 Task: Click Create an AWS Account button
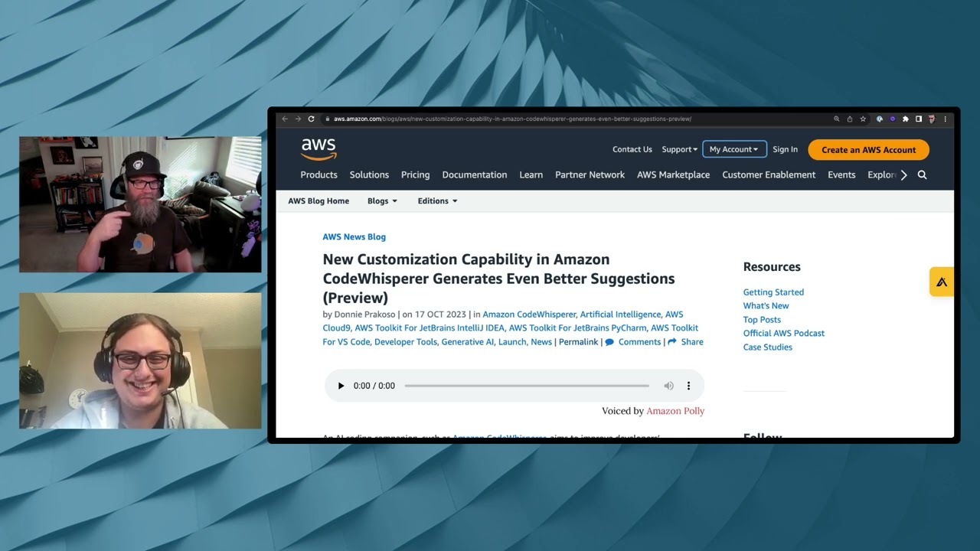868,150
